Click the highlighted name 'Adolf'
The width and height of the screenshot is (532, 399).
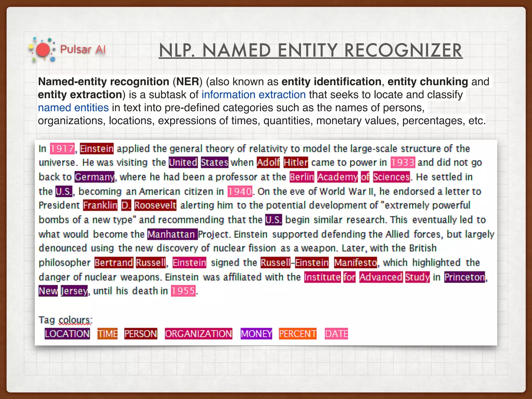coord(269,163)
